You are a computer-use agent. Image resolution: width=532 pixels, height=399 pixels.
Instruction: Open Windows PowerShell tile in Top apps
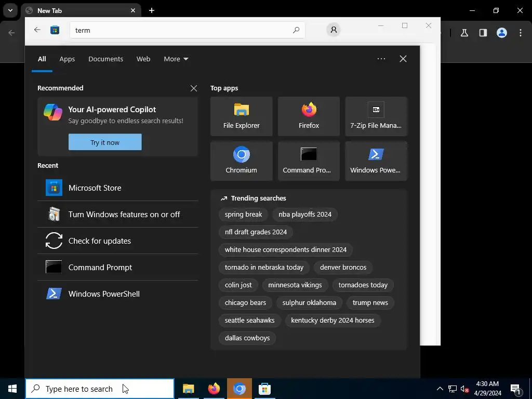point(376,161)
